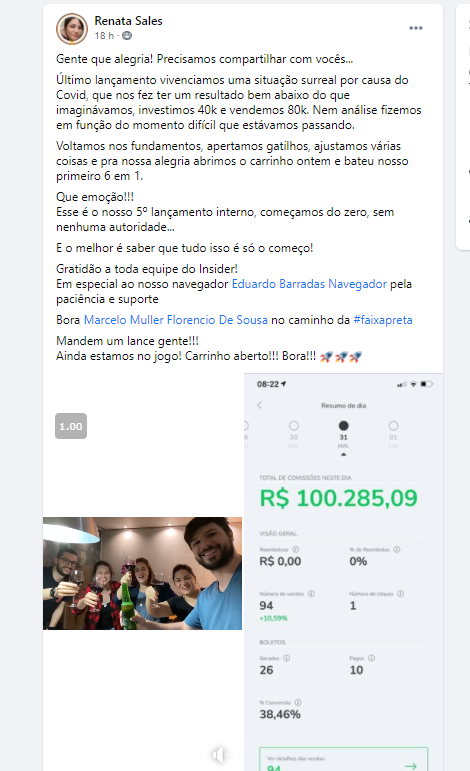The height and width of the screenshot is (771, 470).
Task: Click info icon beside % Conversão
Action: [x=298, y=702]
